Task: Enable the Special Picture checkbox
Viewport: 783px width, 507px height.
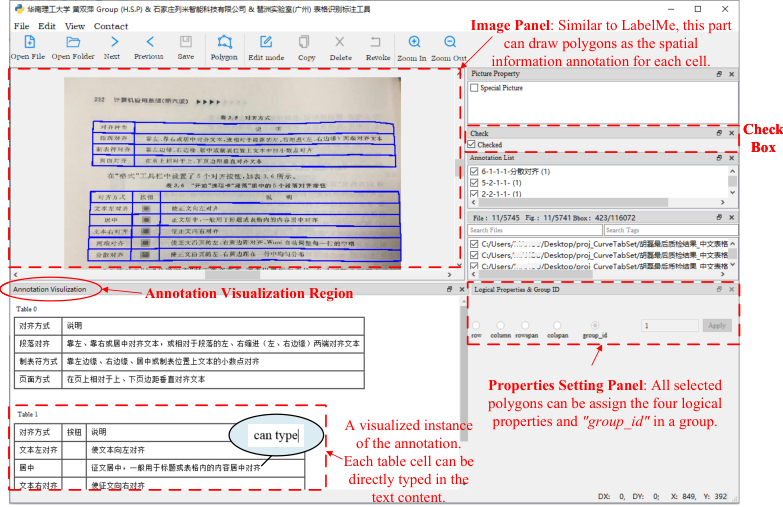Action: [474, 88]
